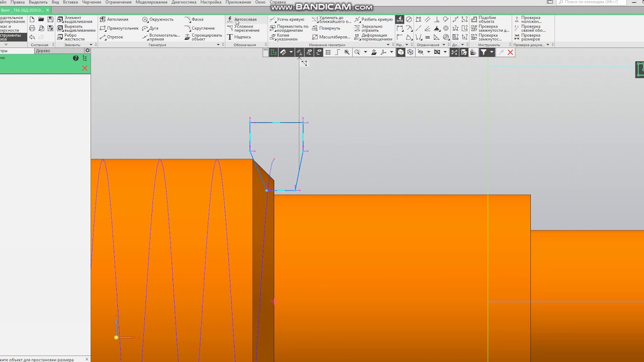Select the Вспомогательная прямая tool
This screenshot has width=644, height=362.
pos(161,37)
